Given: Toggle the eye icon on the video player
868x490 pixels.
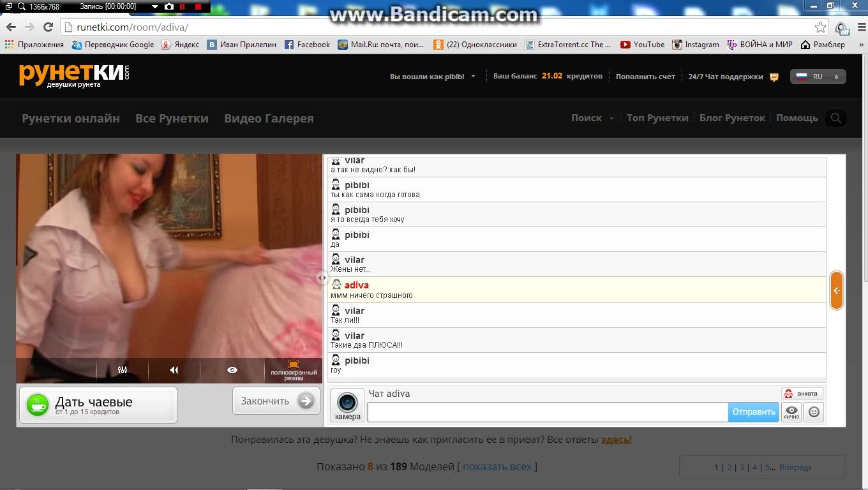Looking at the screenshot, I should click(x=232, y=370).
